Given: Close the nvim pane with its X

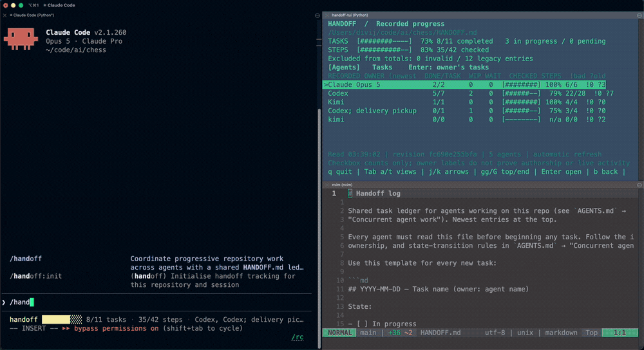Looking at the screenshot, I should point(327,185).
